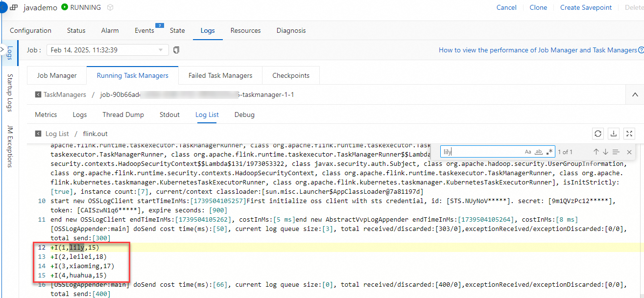
Task: Go to next search match
Action: [x=605, y=152]
